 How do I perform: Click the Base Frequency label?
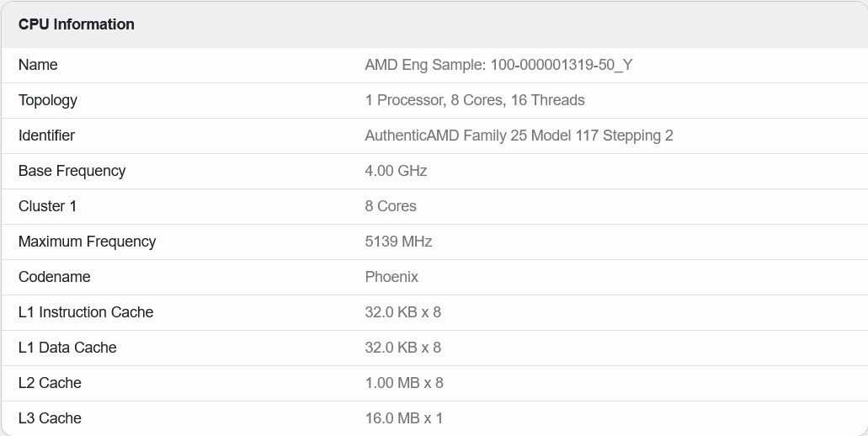72,171
